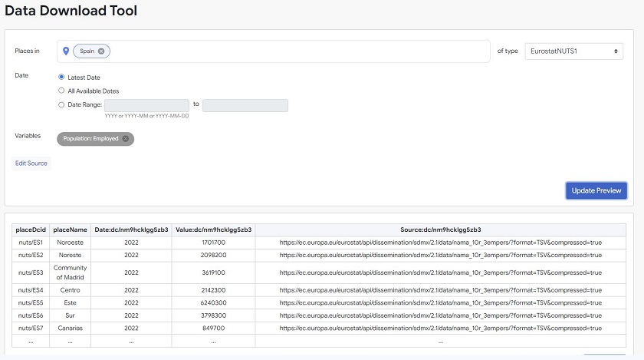Click the nuts/ES1 cell in the table
This screenshot has width=644, height=360.
click(x=31, y=242)
